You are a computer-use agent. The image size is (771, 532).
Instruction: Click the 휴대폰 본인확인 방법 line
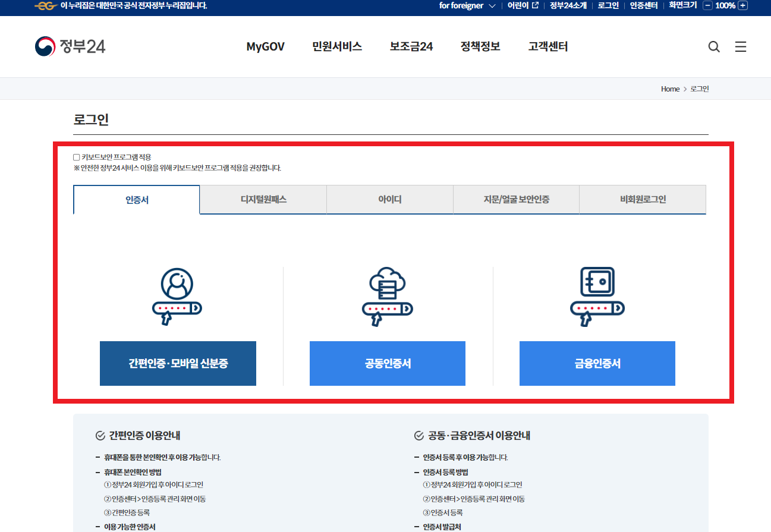[133, 472]
